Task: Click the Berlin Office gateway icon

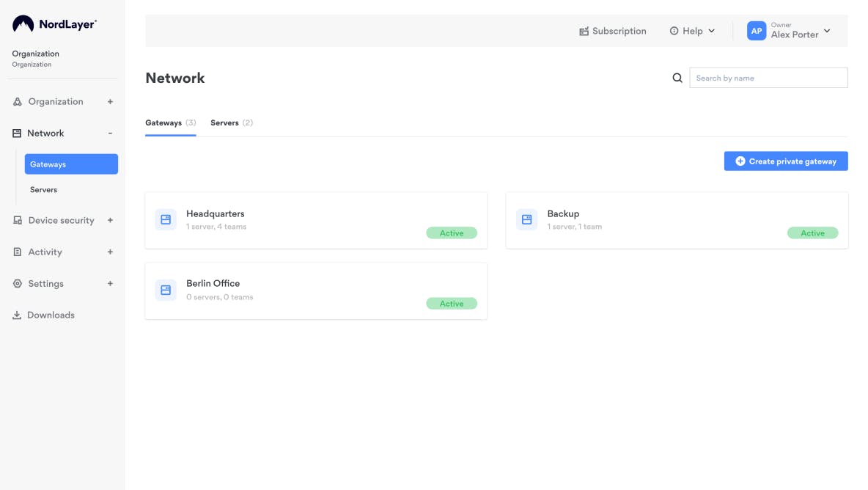Action: tap(166, 290)
